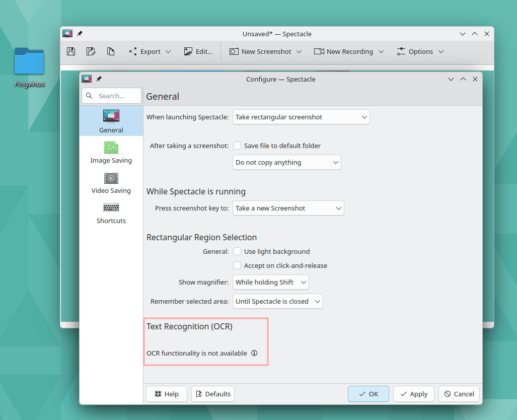Open the Pingvinus desktop folder

pos(29,66)
